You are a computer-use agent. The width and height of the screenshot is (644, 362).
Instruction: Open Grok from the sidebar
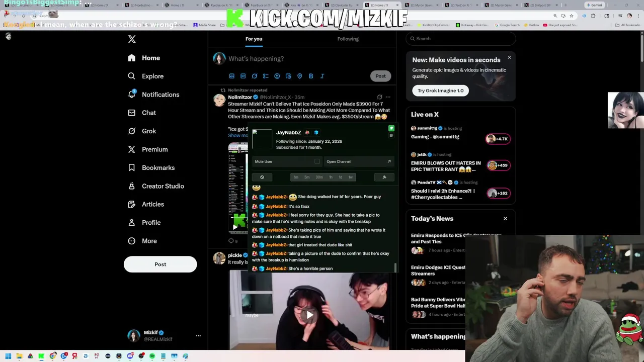point(142,131)
